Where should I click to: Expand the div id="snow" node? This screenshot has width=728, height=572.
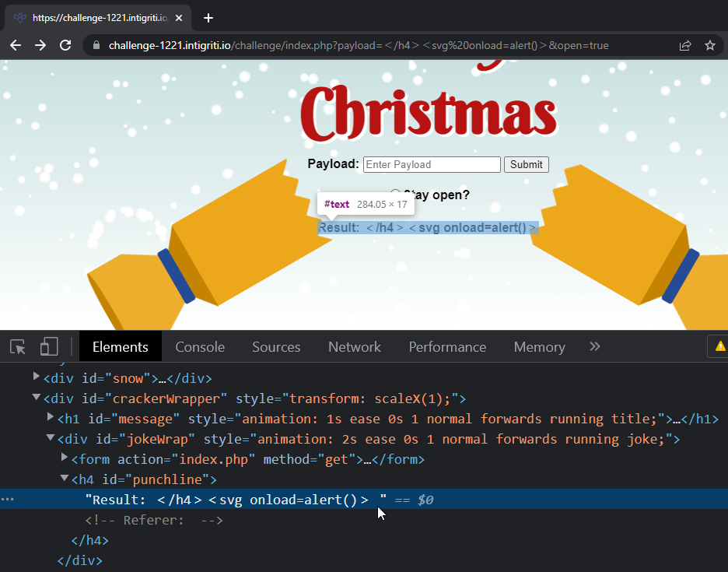click(37, 377)
